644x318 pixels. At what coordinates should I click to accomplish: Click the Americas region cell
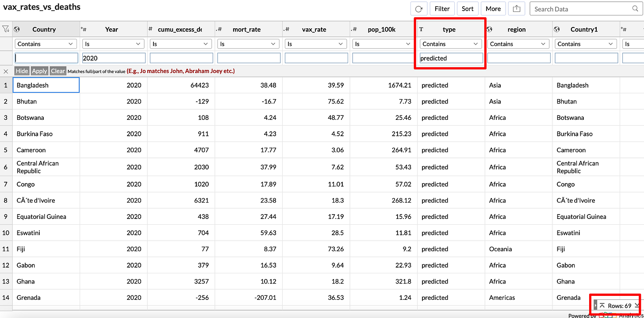coord(519,298)
